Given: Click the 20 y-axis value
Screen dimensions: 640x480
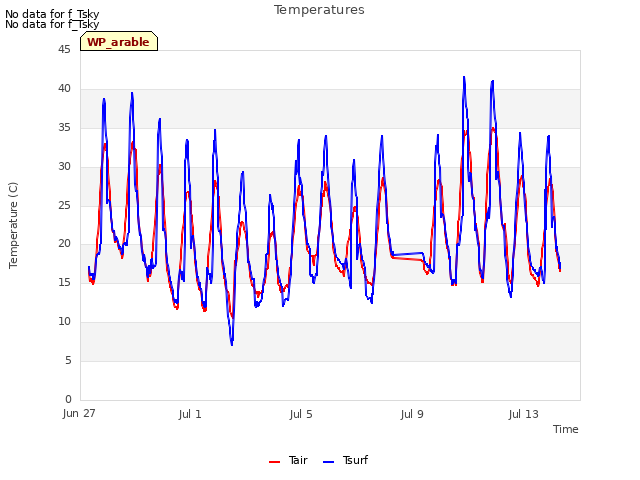Looking at the screenshot, I should click(64, 244).
